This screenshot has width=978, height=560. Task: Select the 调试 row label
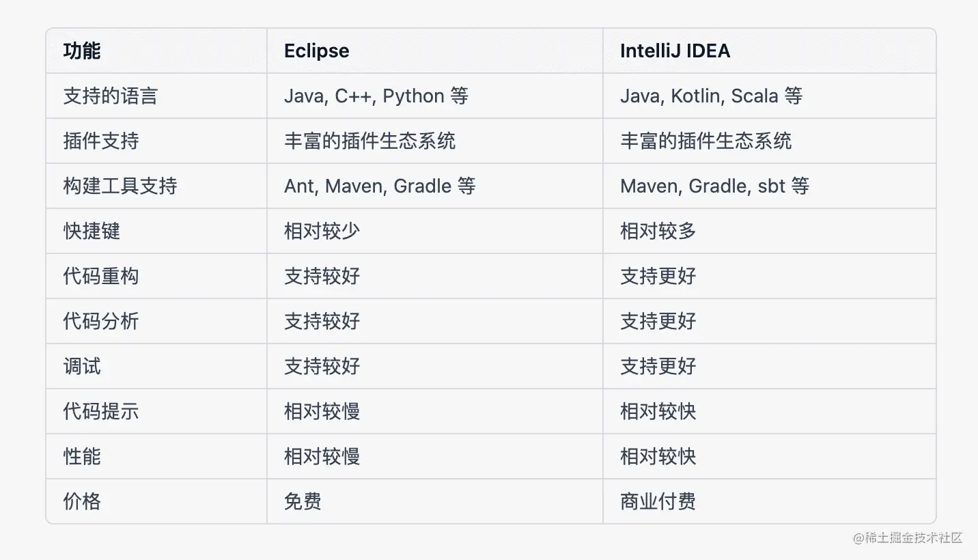click(x=82, y=366)
